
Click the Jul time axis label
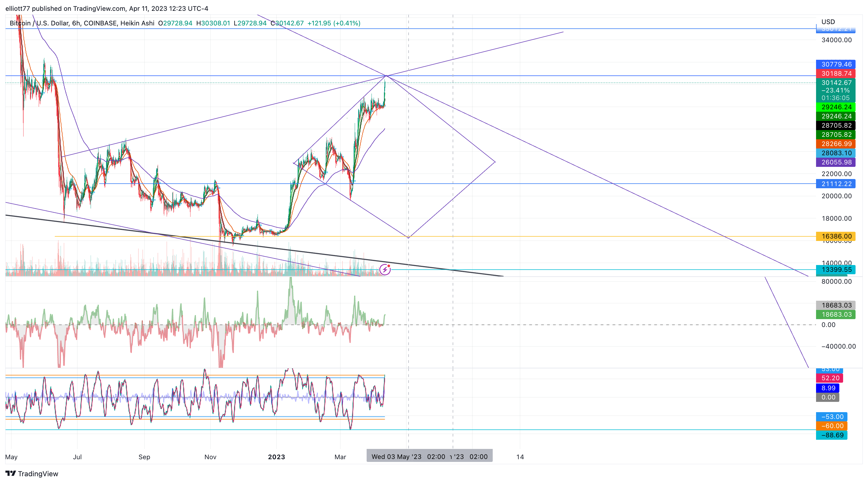click(x=77, y=457)
